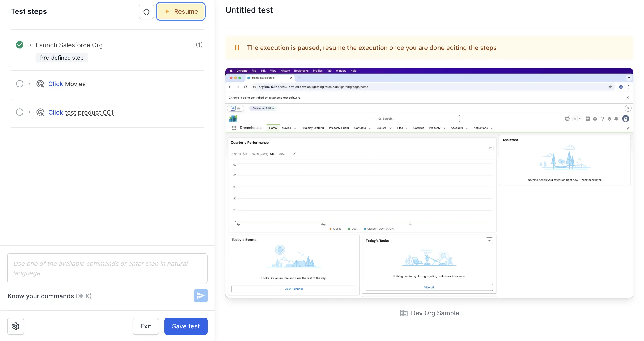Image resolution: width=644 pixels, height=341 pixels.
Task: Open the Property Finder tab
Action: pyautogui.click(x=339, y=128)
